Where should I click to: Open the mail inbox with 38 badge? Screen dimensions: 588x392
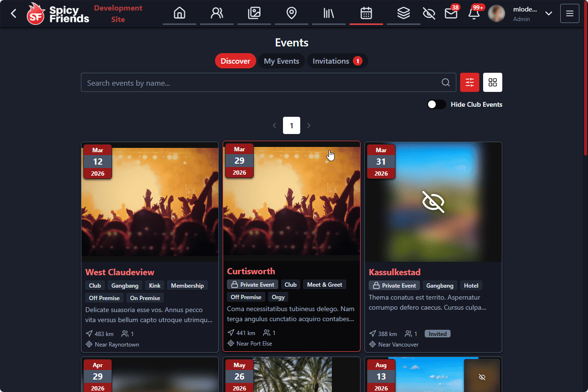(x=451, y=13)
